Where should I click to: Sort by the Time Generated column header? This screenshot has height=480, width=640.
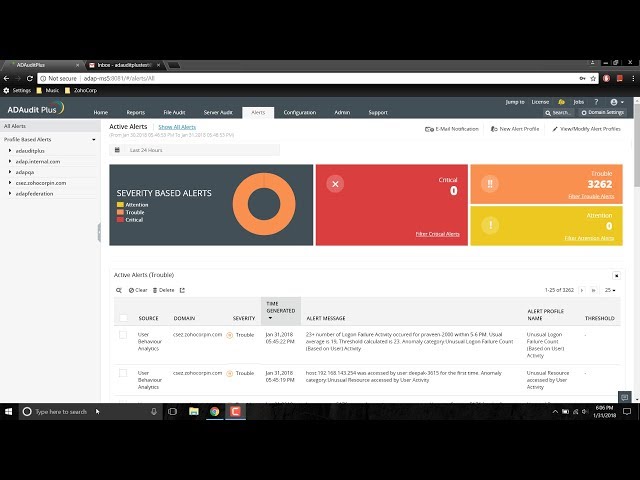coord(281,311)
